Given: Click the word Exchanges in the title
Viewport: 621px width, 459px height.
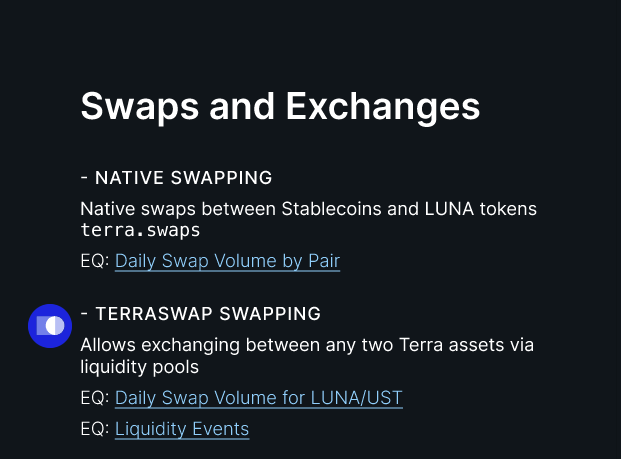Looking at the screenshot, I should (383, 107).
